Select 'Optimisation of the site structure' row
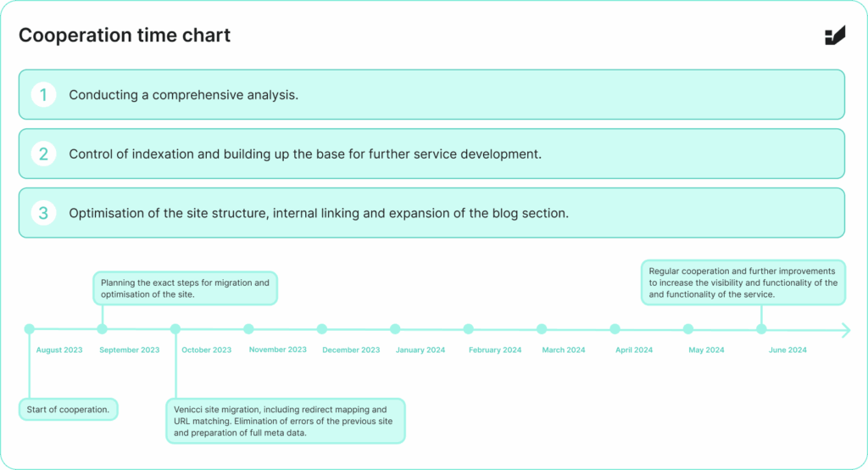Viewport: 868px width, 470px height. (x=431, y=213)
